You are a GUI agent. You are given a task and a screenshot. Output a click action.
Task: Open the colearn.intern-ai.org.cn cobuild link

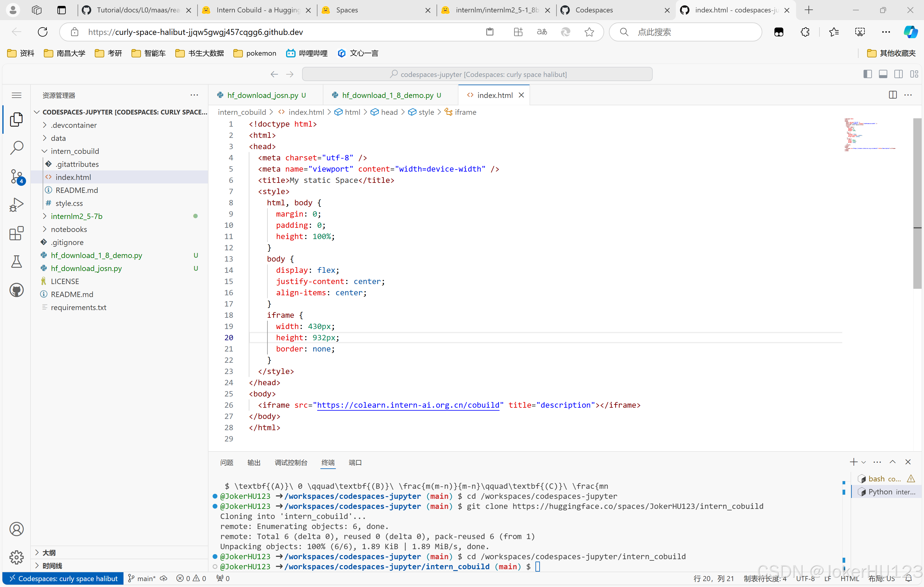coord(408,405)
